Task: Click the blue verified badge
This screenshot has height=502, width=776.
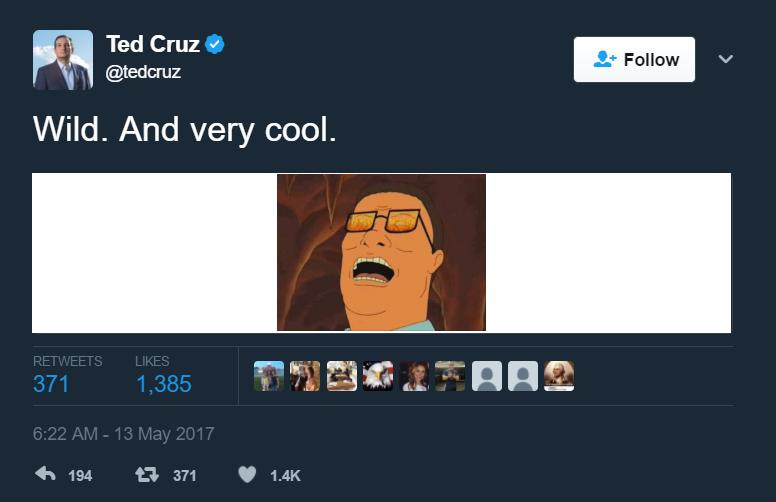Action: point(215,44)
